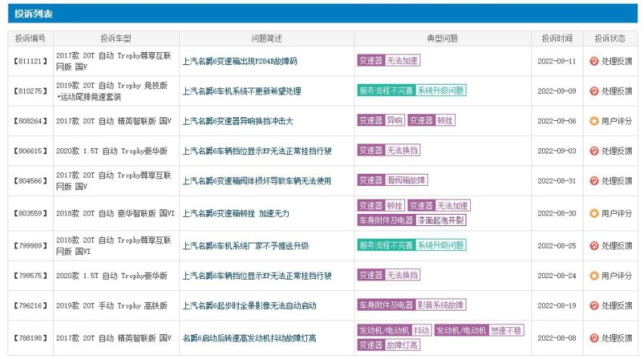Click date 2022-08-08

point(557,339)
